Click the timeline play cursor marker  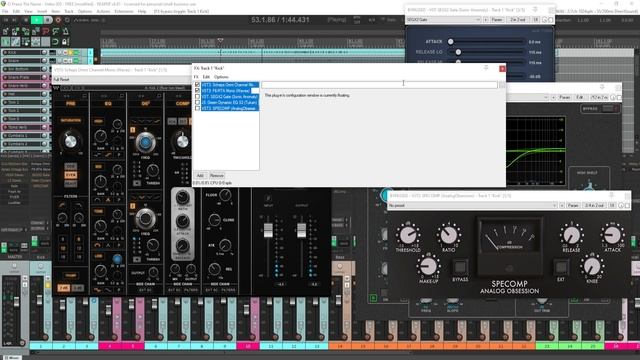(220, 40)
